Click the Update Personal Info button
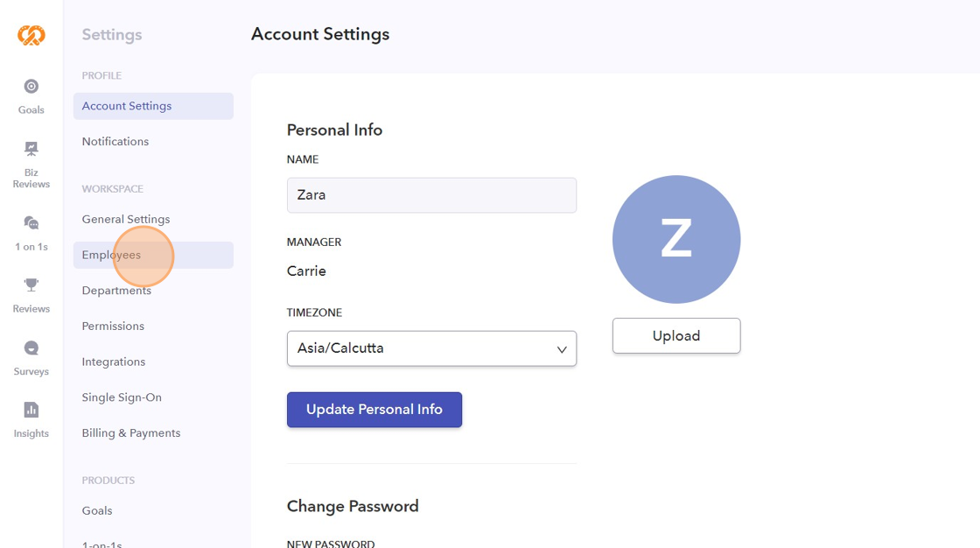Viewport: 980px width, 548px height. click(x=374, y=410)
